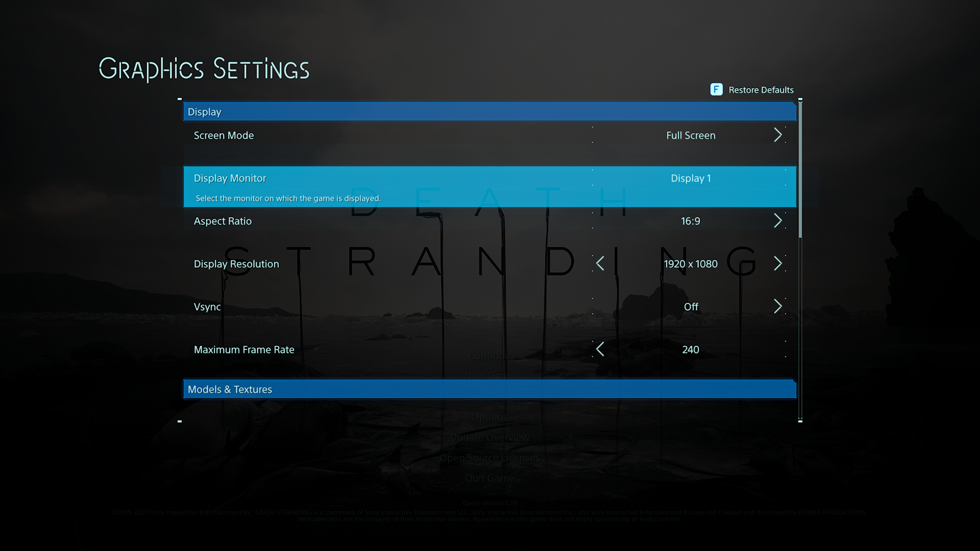Click right arrow next to Vsync Off
This screenshot has height=551, width=980.
(x=778, y=306)
